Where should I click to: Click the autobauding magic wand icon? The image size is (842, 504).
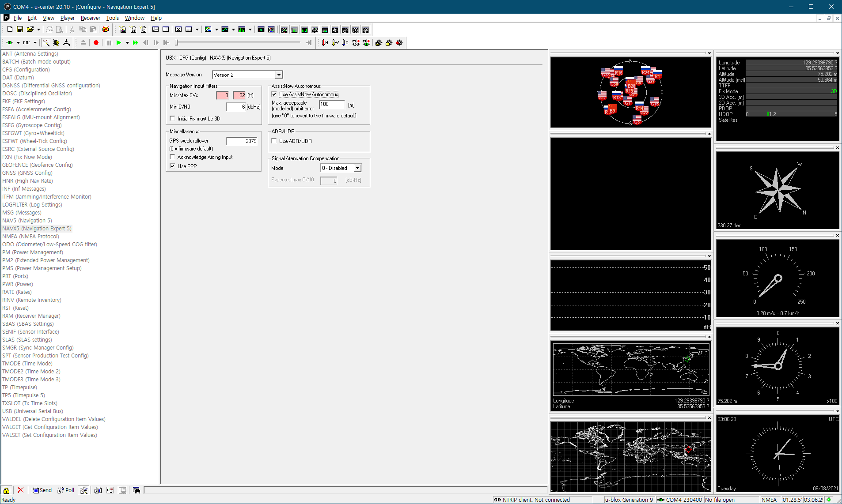click(46, 43)
